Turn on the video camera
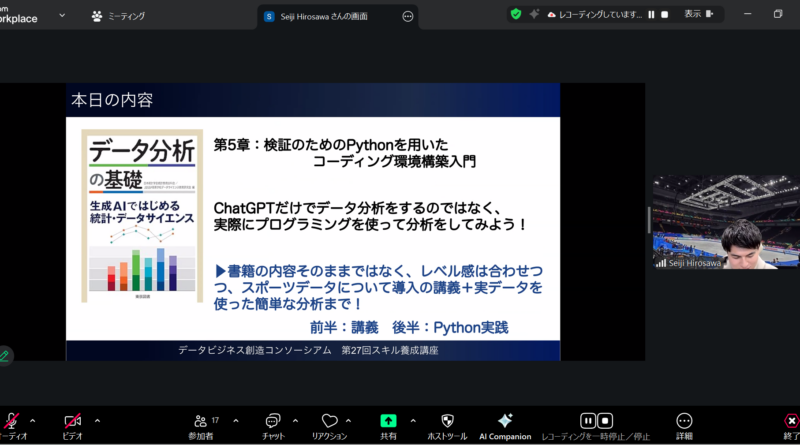This screenshot has width=800, height=445. coord(72,422)
